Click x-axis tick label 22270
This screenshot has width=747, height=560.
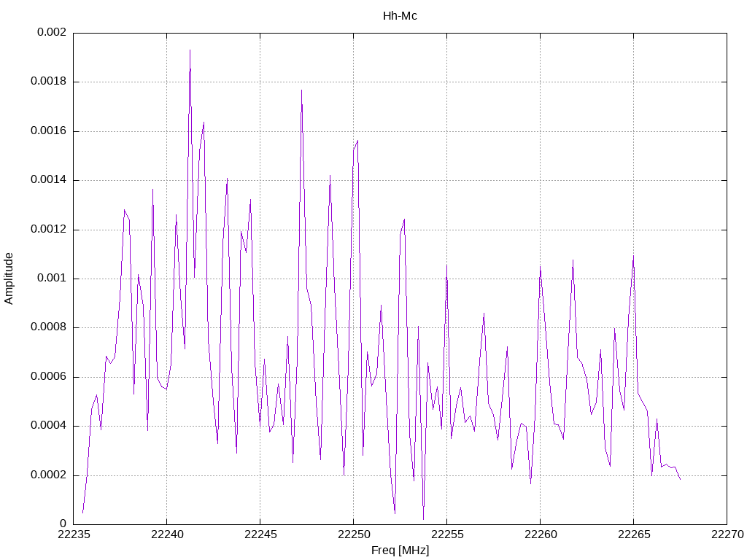(727, 534)
